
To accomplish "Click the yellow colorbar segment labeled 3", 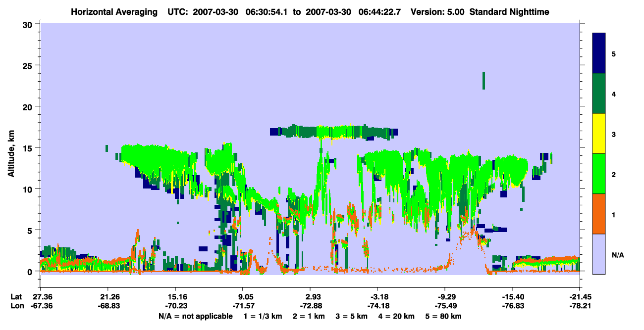I will (599, 134).
